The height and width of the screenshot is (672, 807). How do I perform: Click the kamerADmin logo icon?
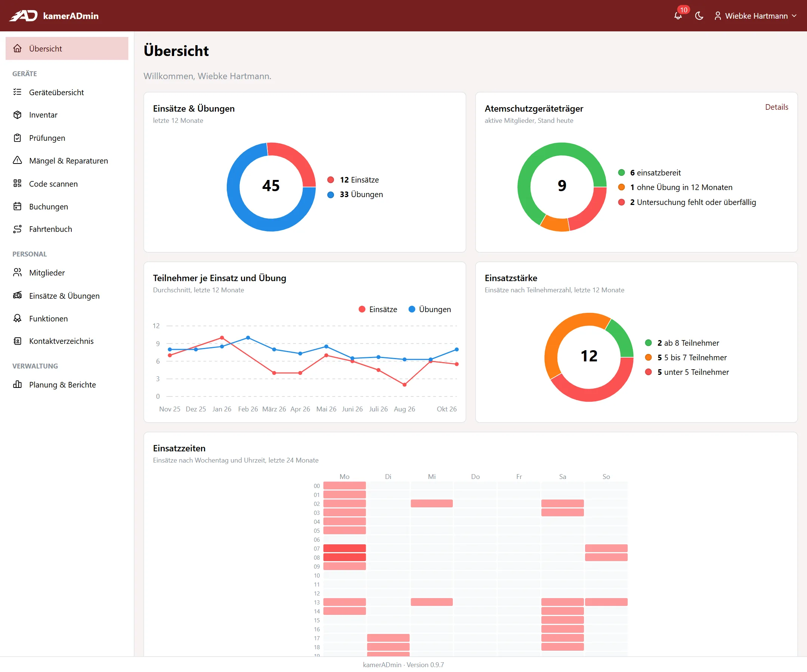coord(24,16)
